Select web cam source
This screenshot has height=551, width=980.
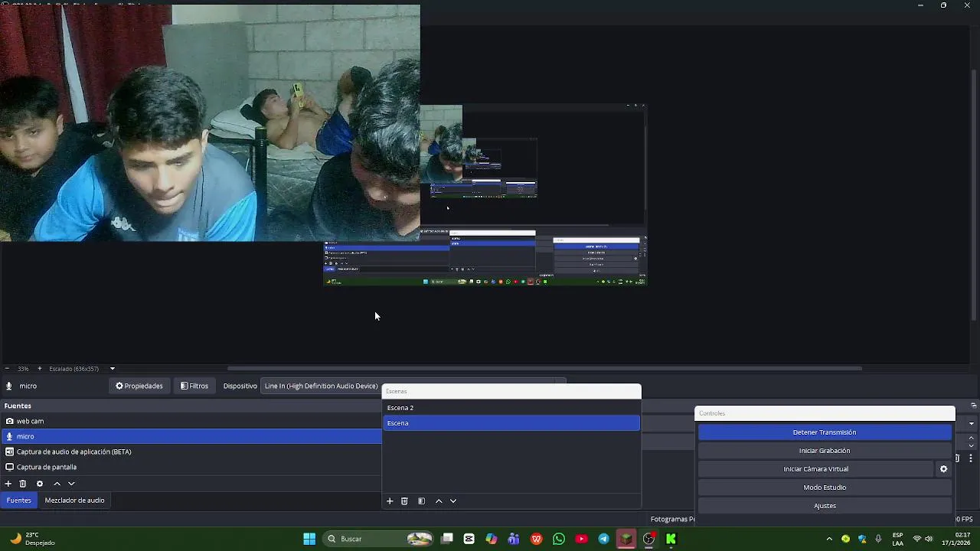point(191,421)
